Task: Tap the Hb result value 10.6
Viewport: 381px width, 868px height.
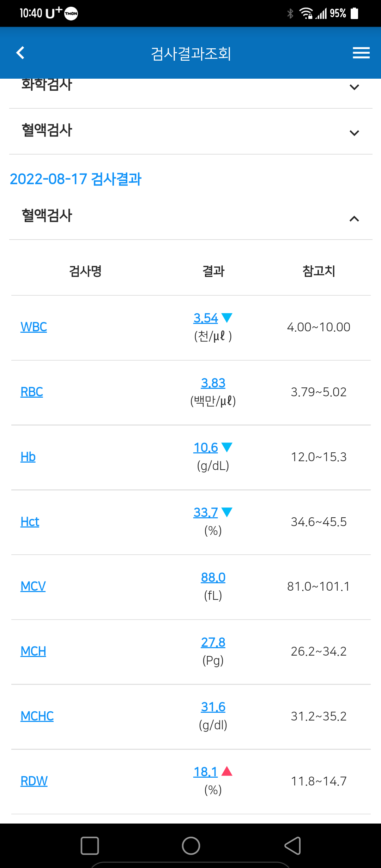Action: [x=206, y=447]
